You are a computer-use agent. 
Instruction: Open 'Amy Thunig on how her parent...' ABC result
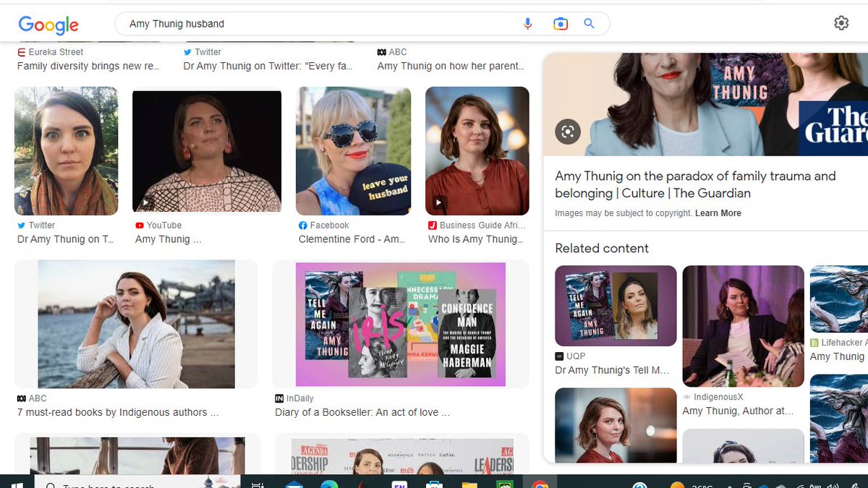pos(451,66)
